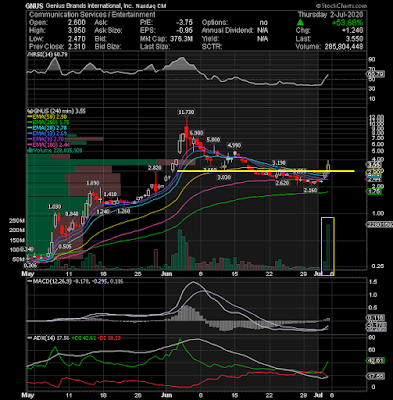Click the +53.68% percent change value
The image size is (393, 400).
coord(347,23)
